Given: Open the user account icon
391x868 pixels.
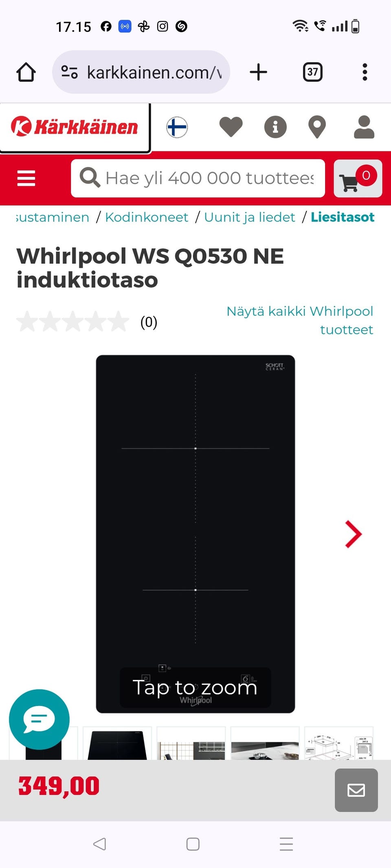Looking at the screenshot, I should 364,127.
